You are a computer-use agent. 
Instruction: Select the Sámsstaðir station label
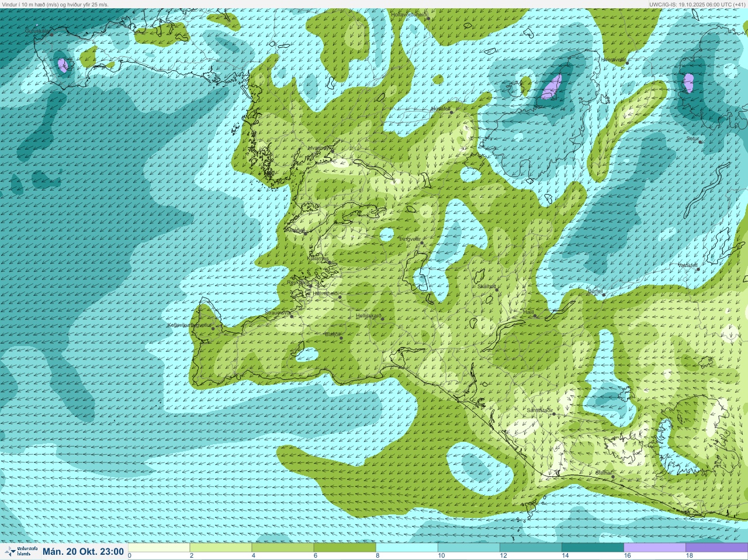539,410
